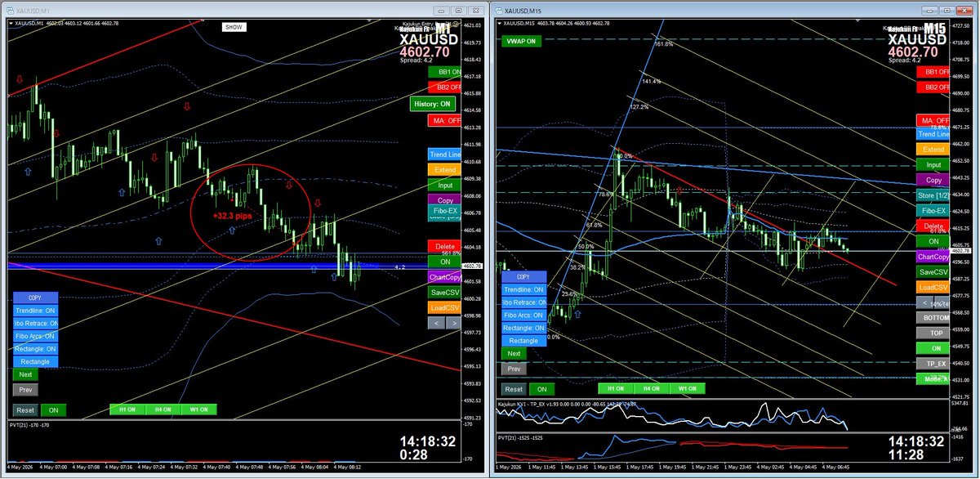This screenshot has width=980, height=479.
Task: Toggle H4 ON in M15 window
Action: (x=652, y=388)
